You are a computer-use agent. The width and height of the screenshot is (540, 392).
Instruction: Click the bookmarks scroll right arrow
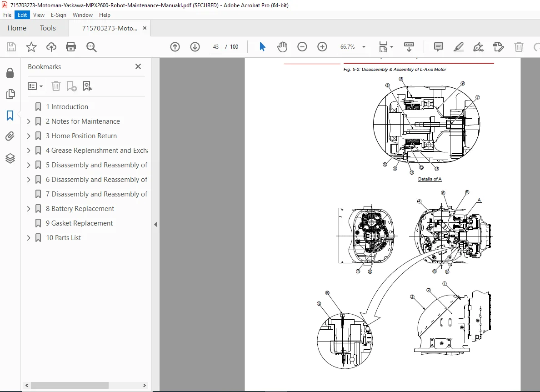pyautogui.click(x=144, y=385)
